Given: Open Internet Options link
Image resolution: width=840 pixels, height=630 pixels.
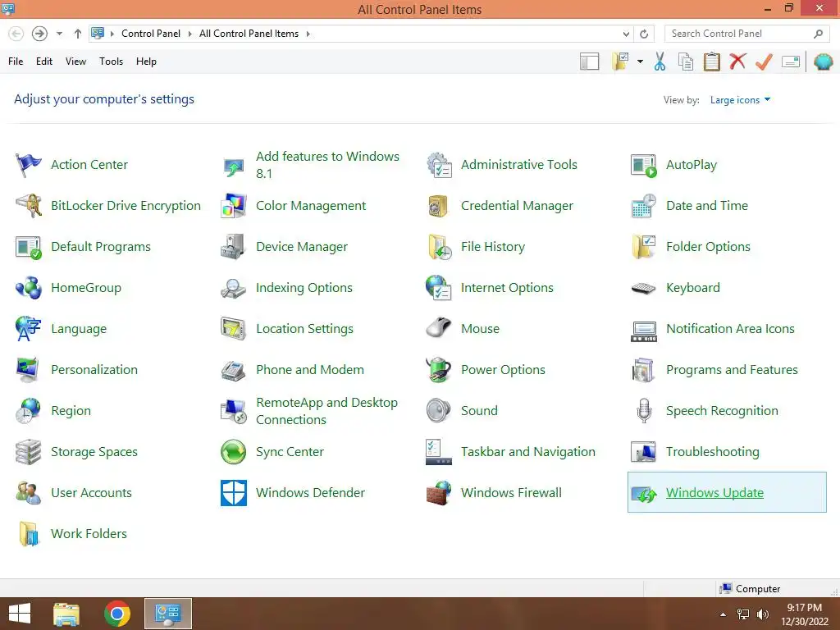Looking at the screenshot, I should 507,288.
